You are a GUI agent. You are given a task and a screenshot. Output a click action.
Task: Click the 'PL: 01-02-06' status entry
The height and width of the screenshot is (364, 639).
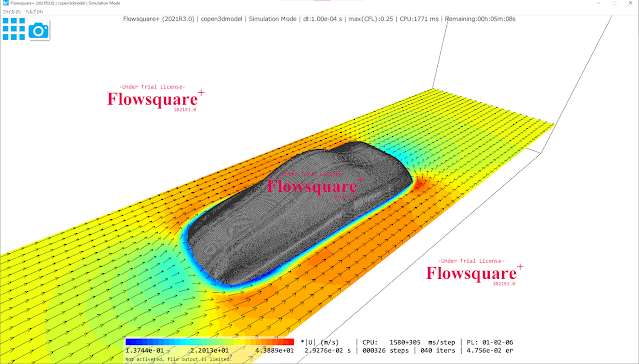490,342
